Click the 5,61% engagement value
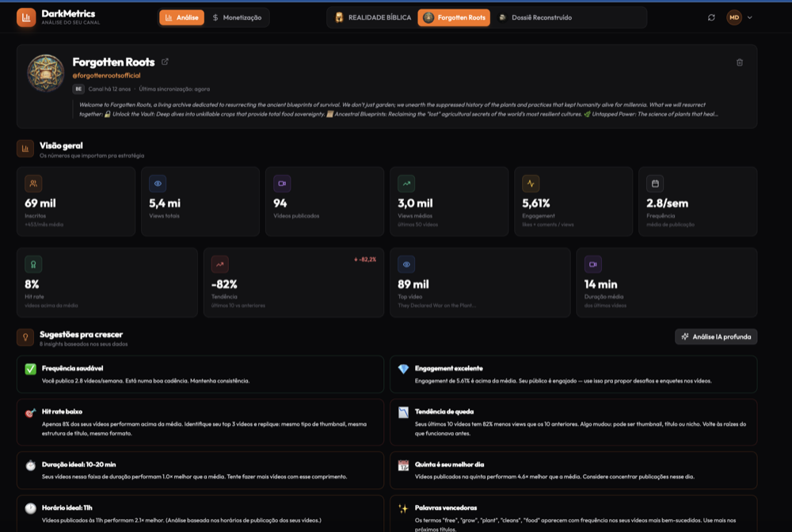Image resolution: width=792 pixels, height=532 pixels. click(536, 203)
